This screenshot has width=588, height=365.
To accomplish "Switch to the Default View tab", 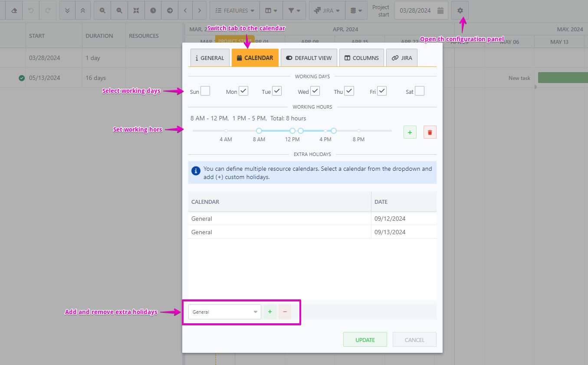I will click(x=309, y=58).
